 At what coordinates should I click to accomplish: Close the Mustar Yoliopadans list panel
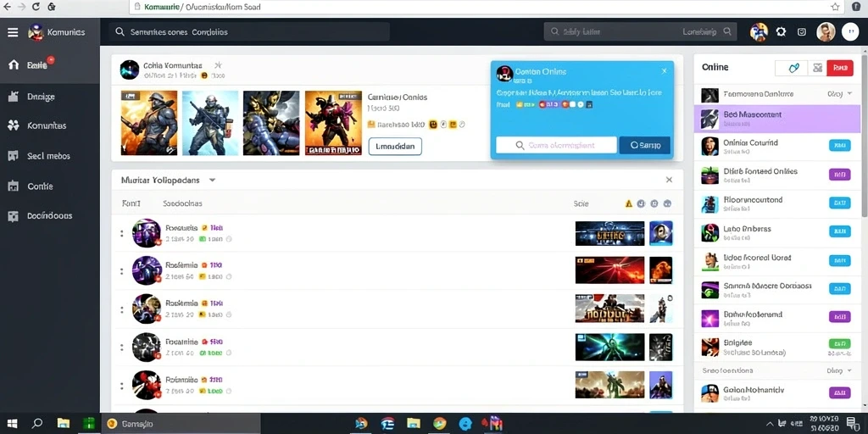click(669, 180)
